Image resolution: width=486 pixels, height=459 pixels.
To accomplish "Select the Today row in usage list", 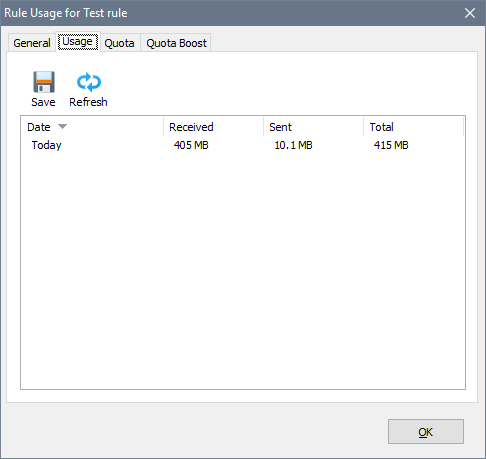I will point(243,145).
